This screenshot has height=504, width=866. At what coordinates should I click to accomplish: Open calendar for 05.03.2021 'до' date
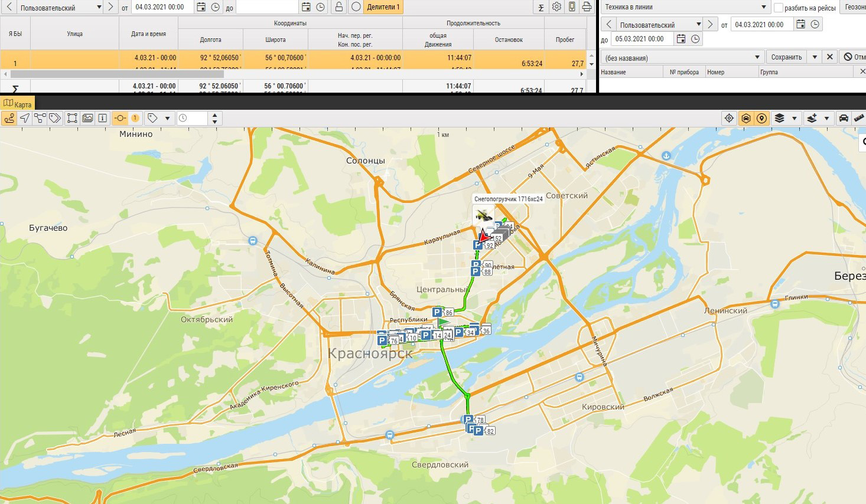(681, 39)
